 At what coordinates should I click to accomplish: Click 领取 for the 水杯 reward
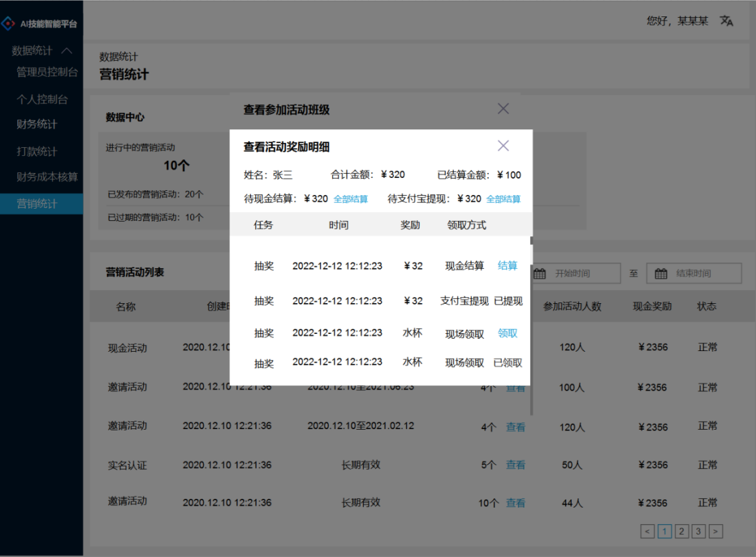[x=507, y=333]
